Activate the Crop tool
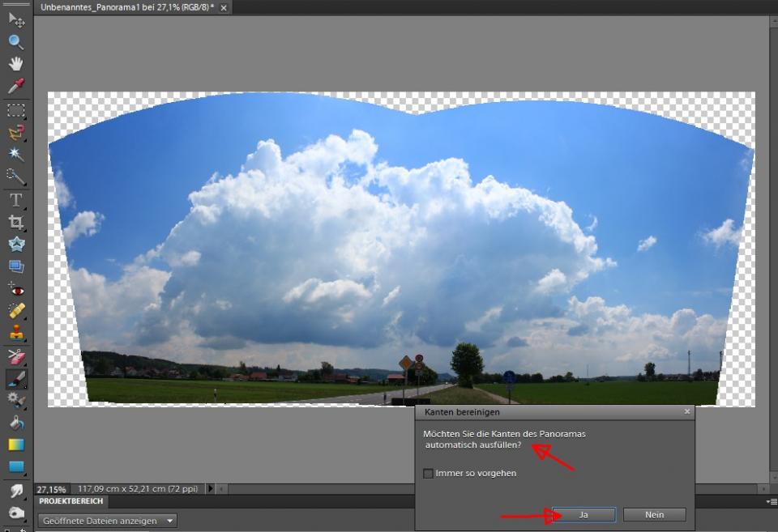The height and width of the screenshot is (532, 778). pyautogui.click(x=15, y=222)
